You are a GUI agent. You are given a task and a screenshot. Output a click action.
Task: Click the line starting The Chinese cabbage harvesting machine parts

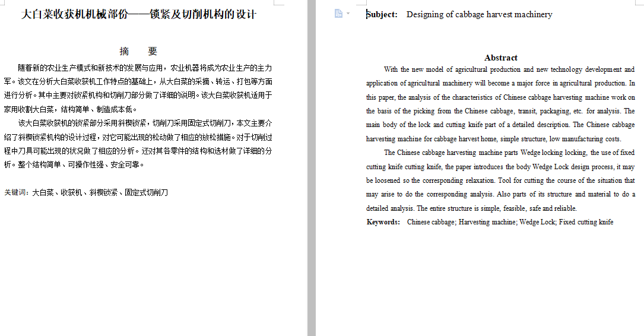[x=509, y=153]
